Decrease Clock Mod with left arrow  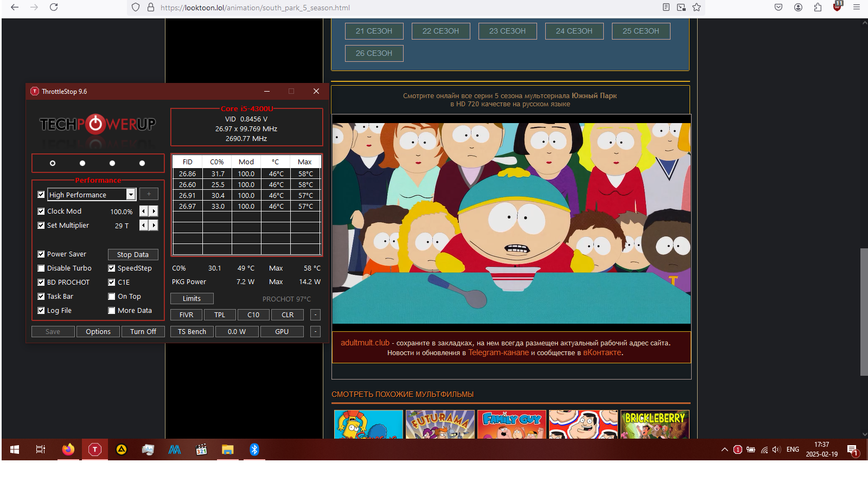(x=144, y=211)
